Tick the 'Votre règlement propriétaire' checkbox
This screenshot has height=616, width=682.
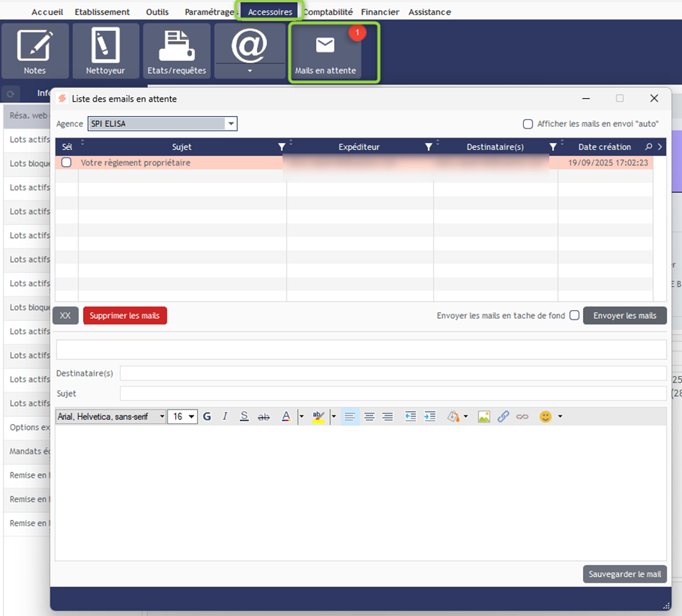click(66, 163)
